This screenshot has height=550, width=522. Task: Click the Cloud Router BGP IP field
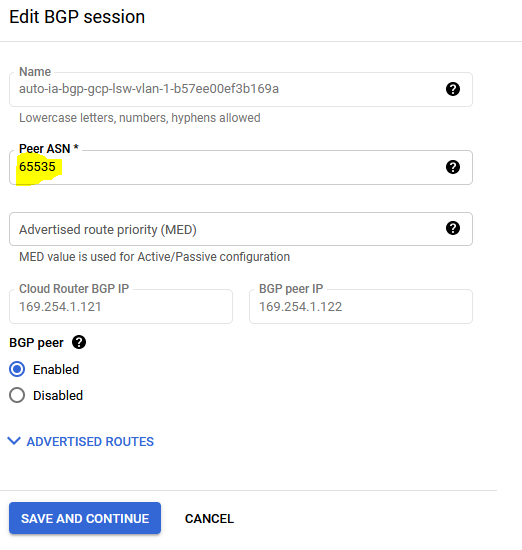(121, 306)
